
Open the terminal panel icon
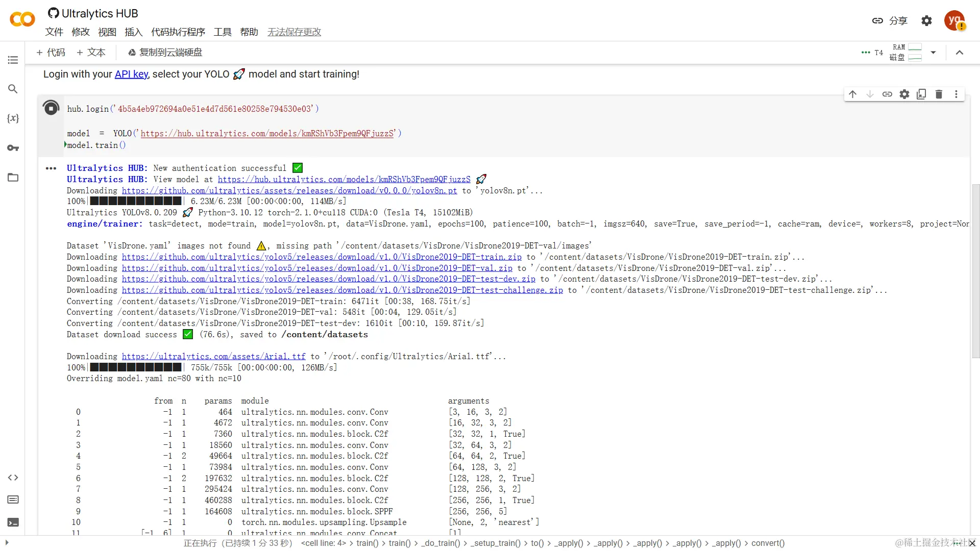click(x=13, y=522)
